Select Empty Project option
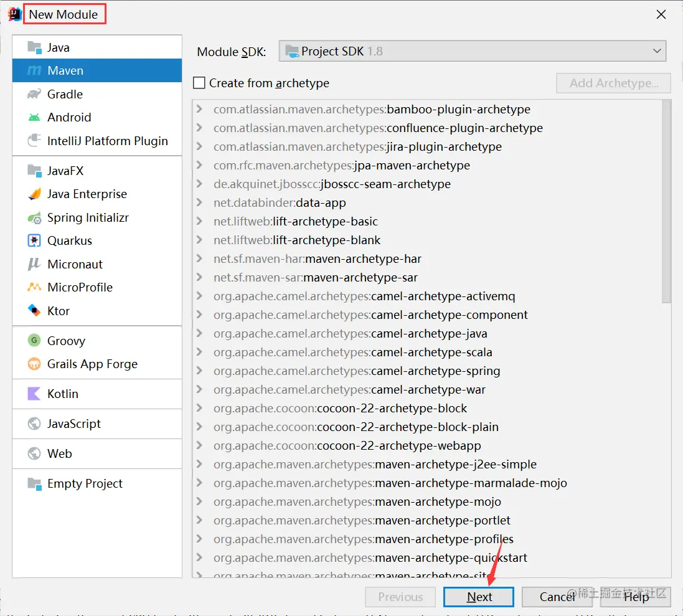 [x=97, y=483]
